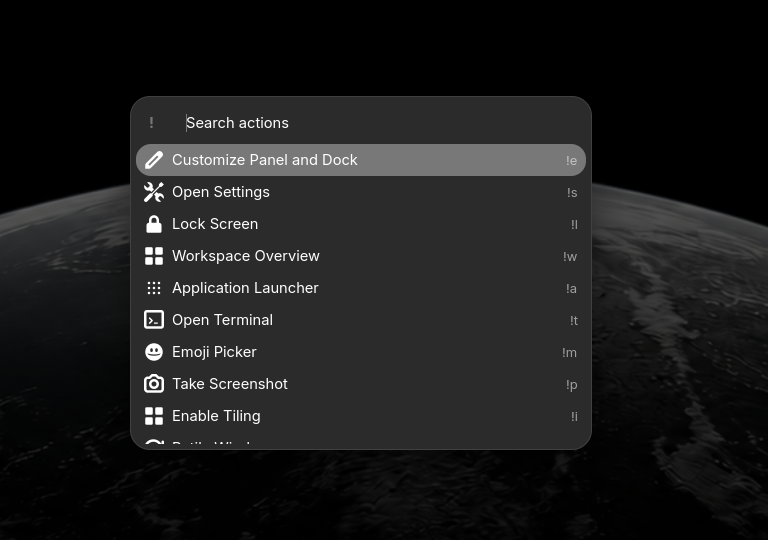Select Customize Panel and Dock entry
This screenshot has height=540, width=768.
pos(361,160)
